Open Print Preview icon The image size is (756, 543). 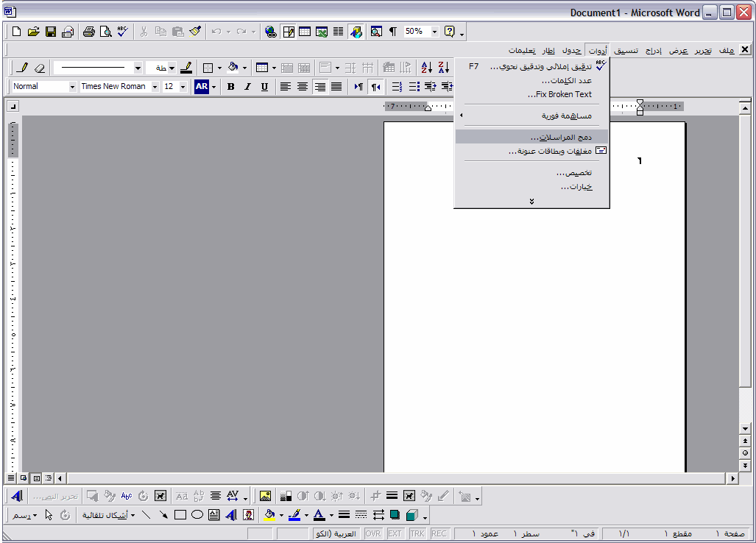(x=105, y=32)
